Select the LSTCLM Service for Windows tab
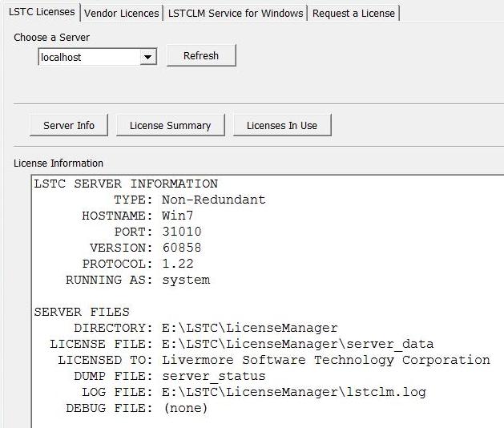This screenshot has height=428, width=504. point(236,13)
